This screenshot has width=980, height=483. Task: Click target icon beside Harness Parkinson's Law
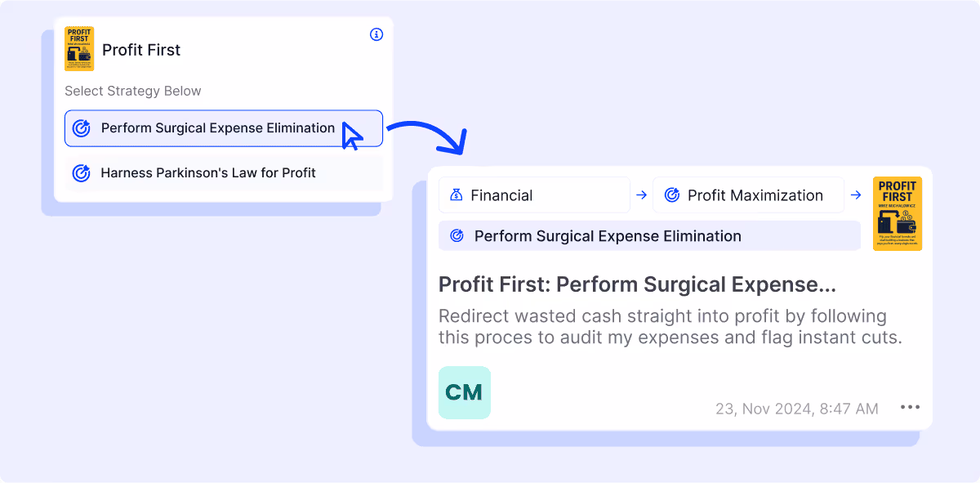[81, 173]
